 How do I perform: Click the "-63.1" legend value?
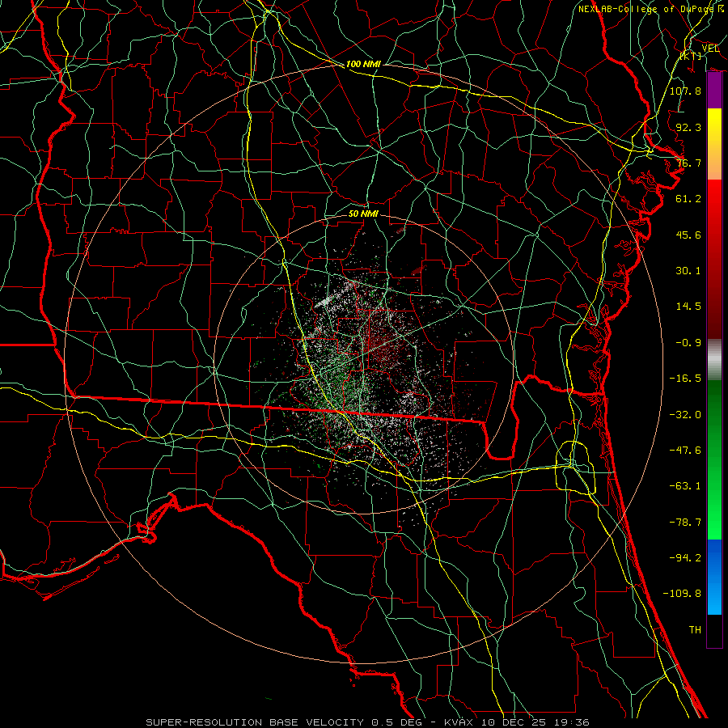[685, 486]
